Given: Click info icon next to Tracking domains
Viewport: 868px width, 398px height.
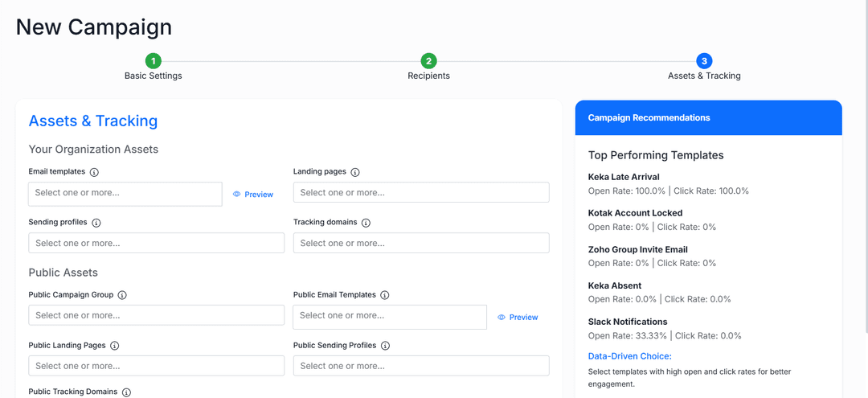Looking at the screenshot, I should click(x=366, y=223).
